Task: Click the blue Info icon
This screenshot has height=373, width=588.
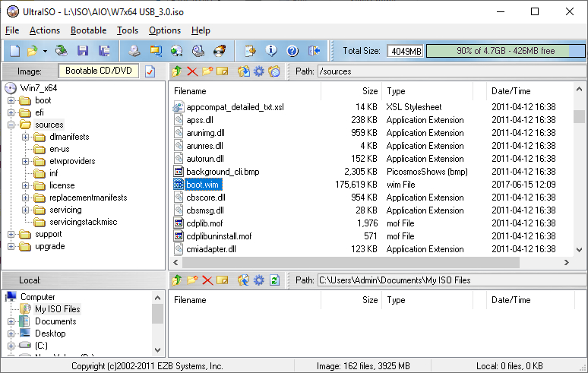Action: pos(271,51)
